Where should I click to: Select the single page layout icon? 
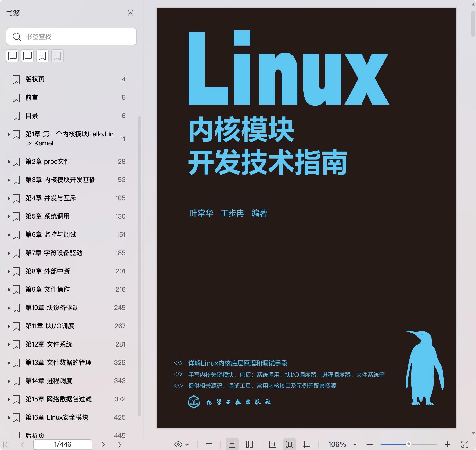tap(233, 444)
